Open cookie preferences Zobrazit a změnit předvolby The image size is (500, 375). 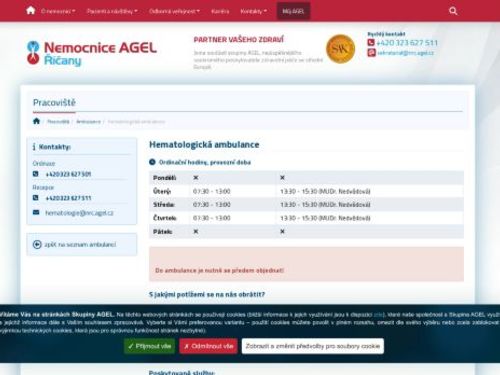tap(313, 346)
